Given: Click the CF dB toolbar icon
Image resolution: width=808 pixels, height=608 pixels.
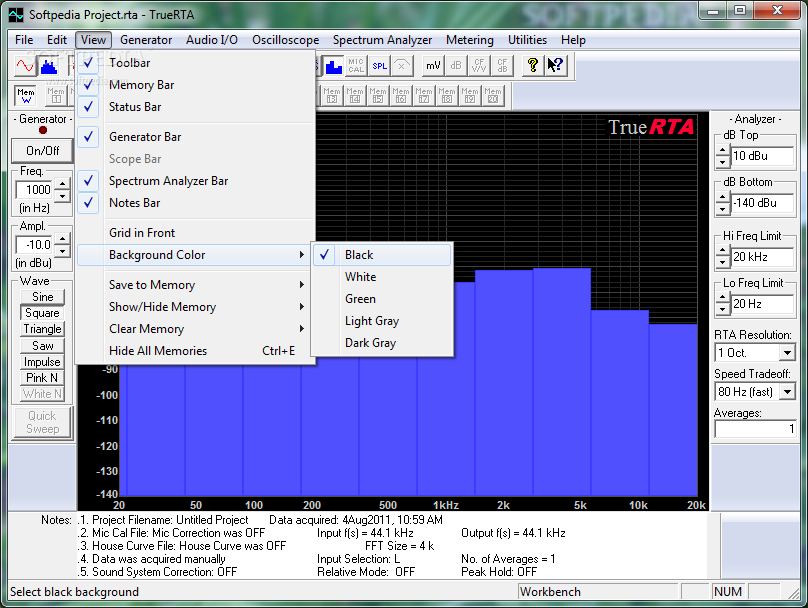Looking at the screenshot, I should coord(502,65).
